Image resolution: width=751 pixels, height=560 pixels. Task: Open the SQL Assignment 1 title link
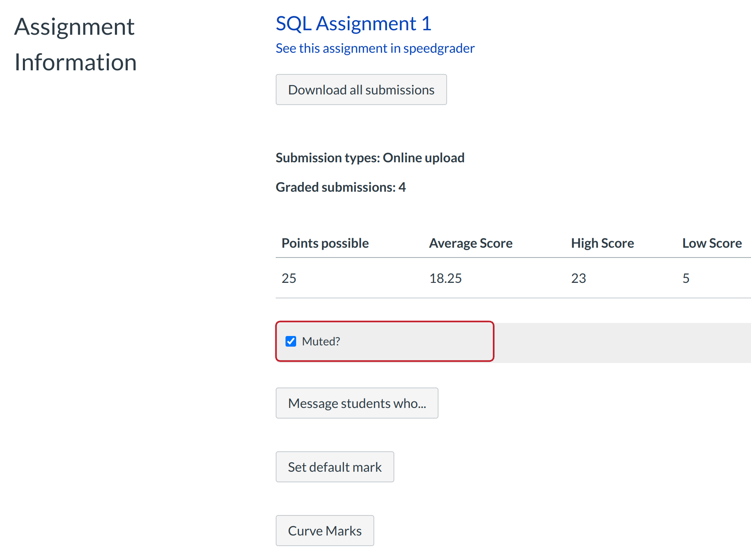pyautogui.click(x=353, y=24)
